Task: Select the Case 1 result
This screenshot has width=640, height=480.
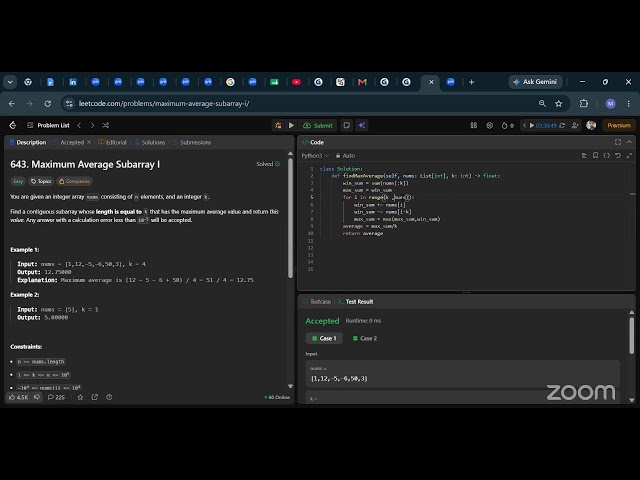Action: click(x=324, y=338)
